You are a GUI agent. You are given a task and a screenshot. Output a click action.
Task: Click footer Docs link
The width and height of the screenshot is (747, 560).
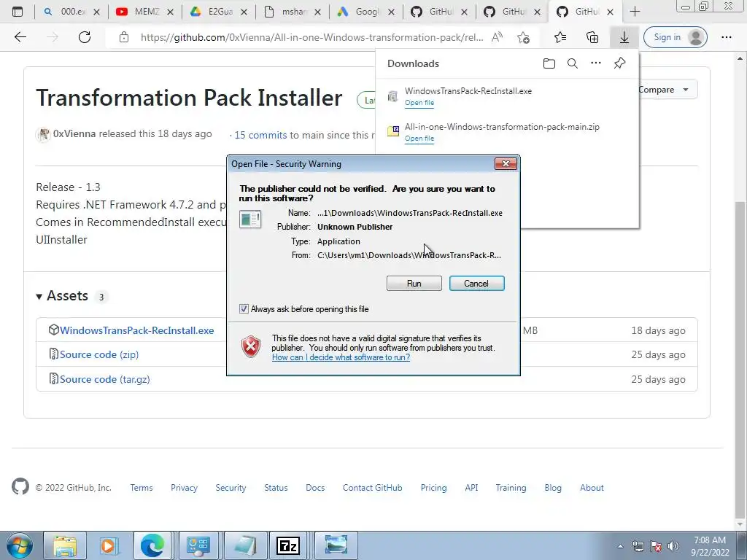[315, 488]
